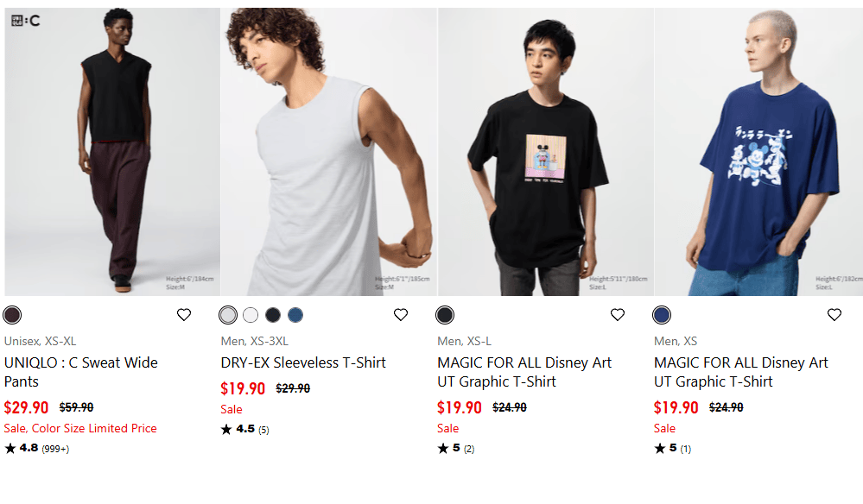Select navy blue swatch under blue Disney T-Shirt
The image size is (863, 504).
tap(662, 315)
